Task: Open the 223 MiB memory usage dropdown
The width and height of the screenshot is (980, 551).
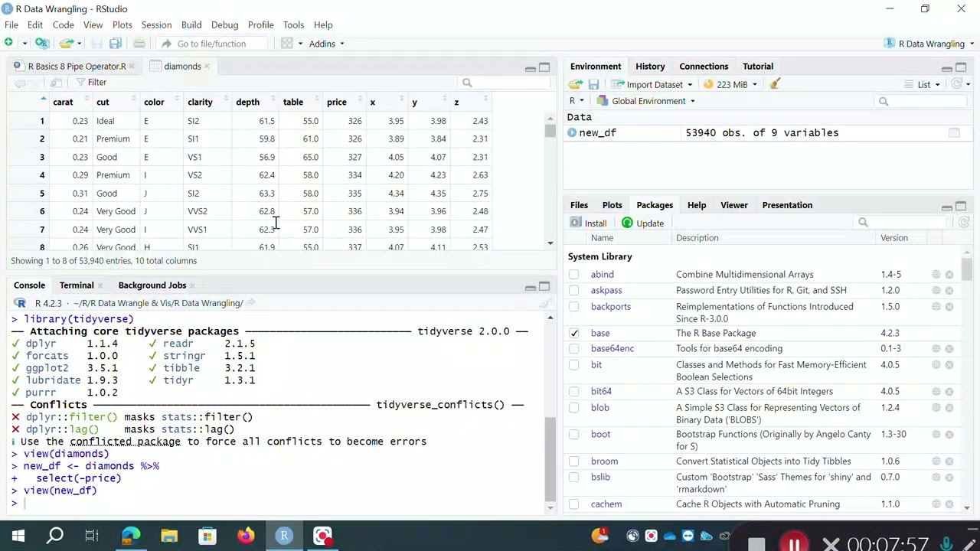Action: pos(730,84)
